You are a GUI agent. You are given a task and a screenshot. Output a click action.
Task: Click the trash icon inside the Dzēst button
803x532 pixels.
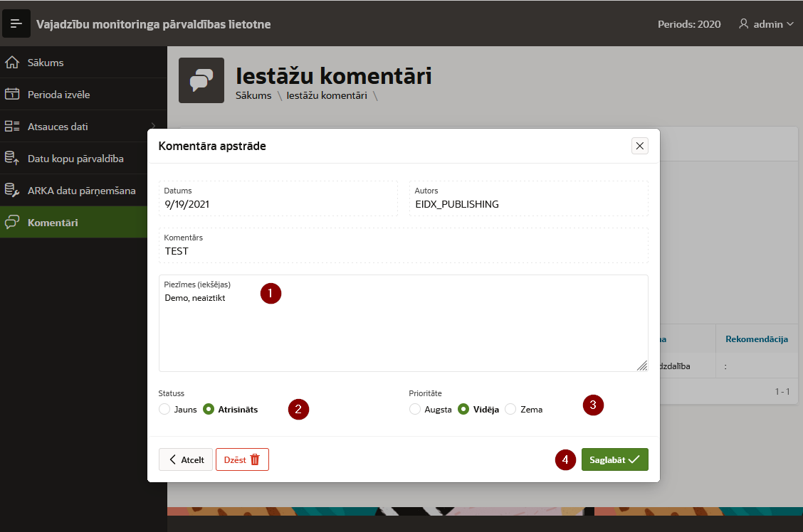pyautogui.click(x=253, y=459)
